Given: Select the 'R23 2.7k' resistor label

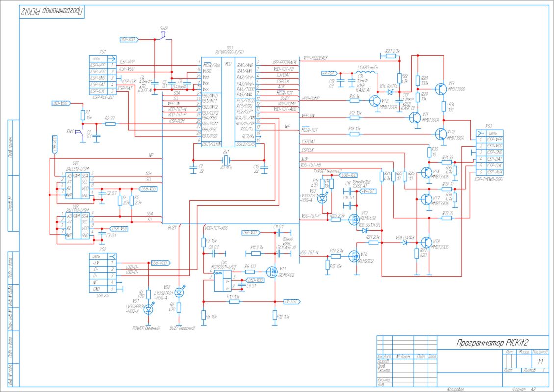Looking at the screenshot, I should click(392, 51).
